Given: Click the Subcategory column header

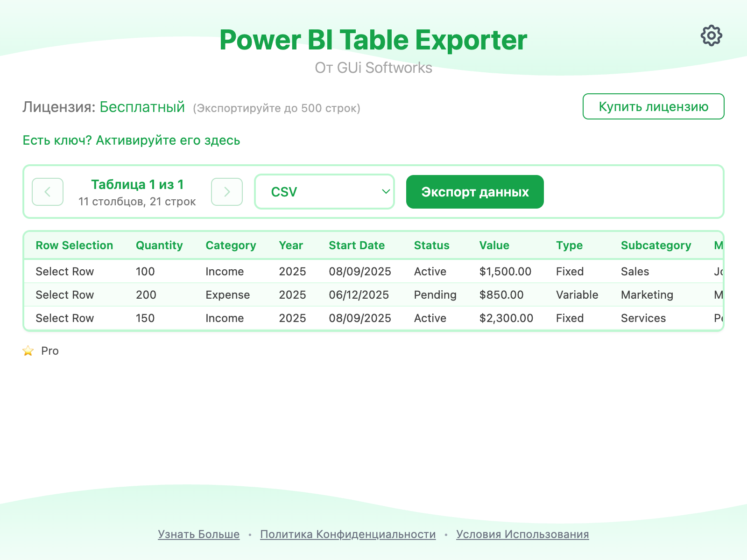Looking at the screenshot, I should [x=655, y=245].
